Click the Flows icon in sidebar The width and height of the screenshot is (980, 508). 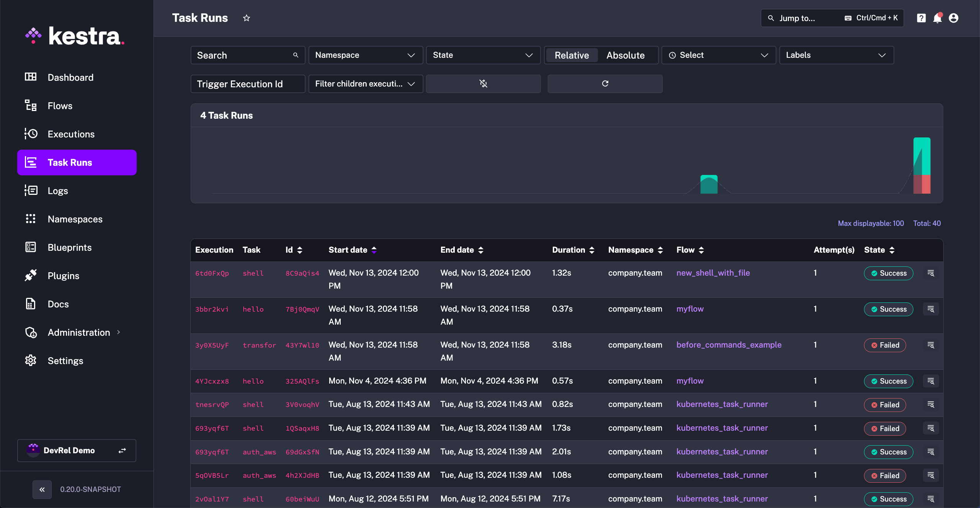tap(31, 106)
